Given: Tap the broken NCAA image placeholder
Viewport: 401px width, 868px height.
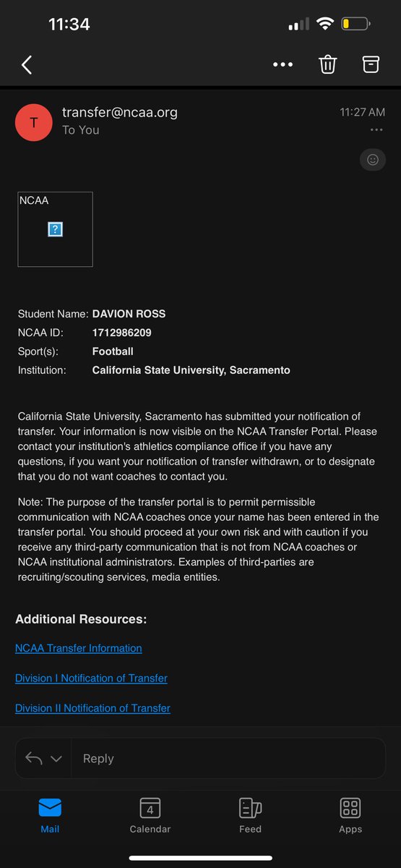Looking at the screenshot, I should pos(55,229).
